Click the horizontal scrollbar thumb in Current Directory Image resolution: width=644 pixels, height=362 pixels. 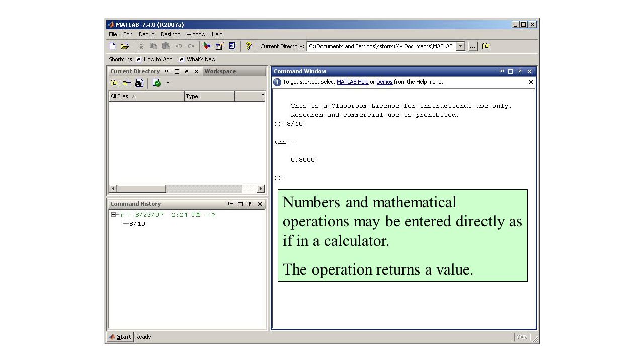click(x=141, y=189)
